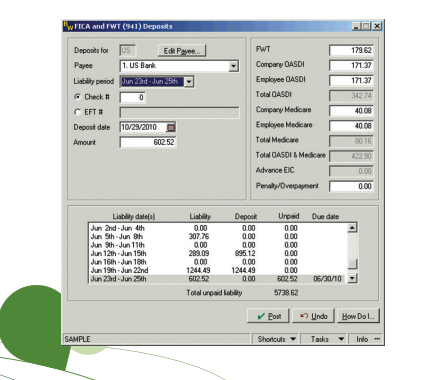Maximize the FICA and FWT Deposits window
The image size is (430, 380).
click(366, 26)
